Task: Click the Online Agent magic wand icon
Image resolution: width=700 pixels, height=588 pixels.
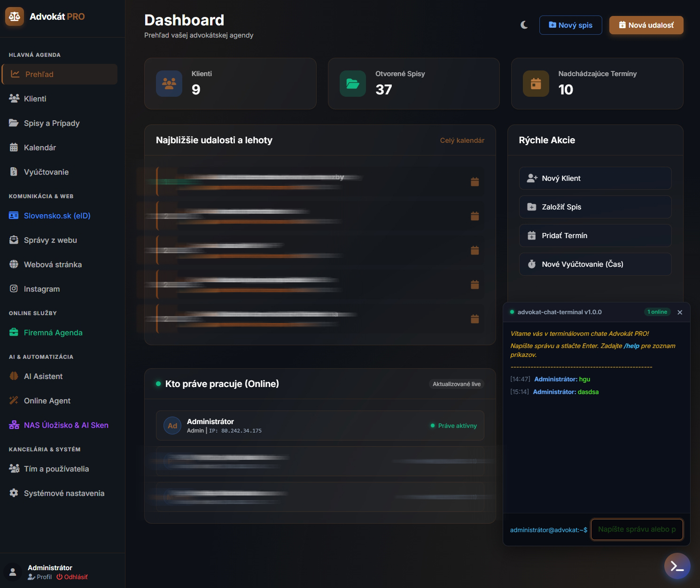Action: [14, 401]
